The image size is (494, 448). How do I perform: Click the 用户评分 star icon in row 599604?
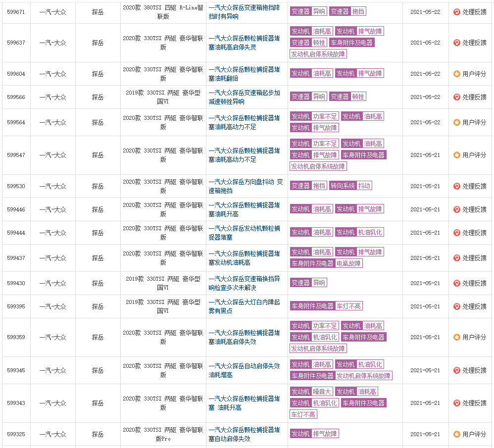coord(456,74)
